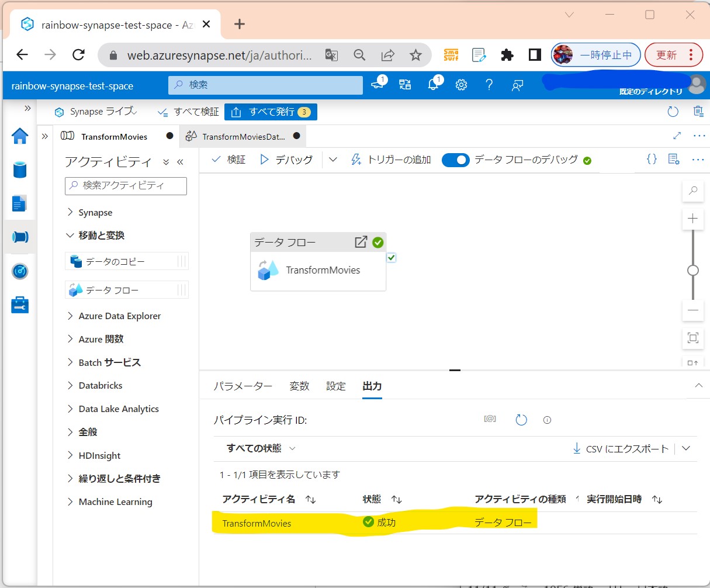
Task: Refresh the workspace with top-right refresh icon
Action: (673, 111)
